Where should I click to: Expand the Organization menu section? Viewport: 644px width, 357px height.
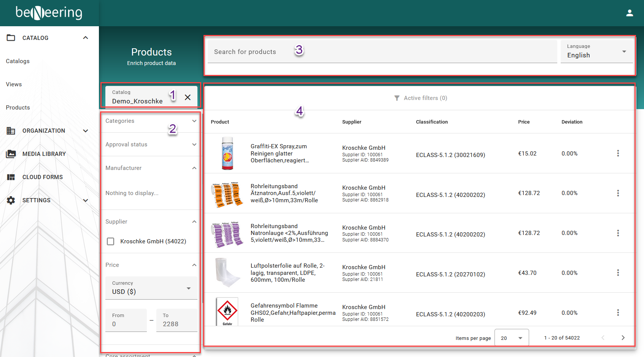[86, 131]
